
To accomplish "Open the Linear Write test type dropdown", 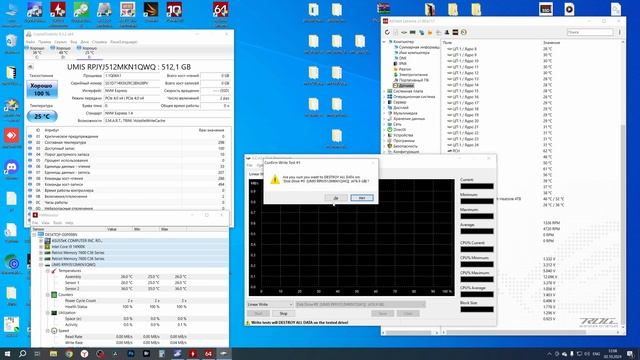I will (x=270, y=304).
